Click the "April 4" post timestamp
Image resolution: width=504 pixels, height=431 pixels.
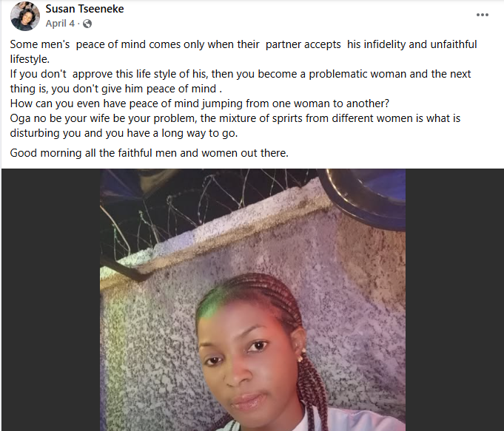click(61, 24)
